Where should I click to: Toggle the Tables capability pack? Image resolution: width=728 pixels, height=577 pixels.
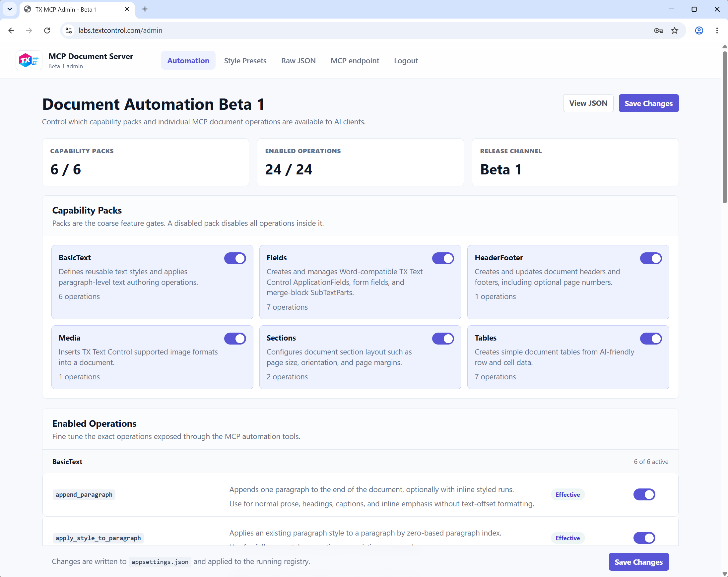[x=651, y=339]
